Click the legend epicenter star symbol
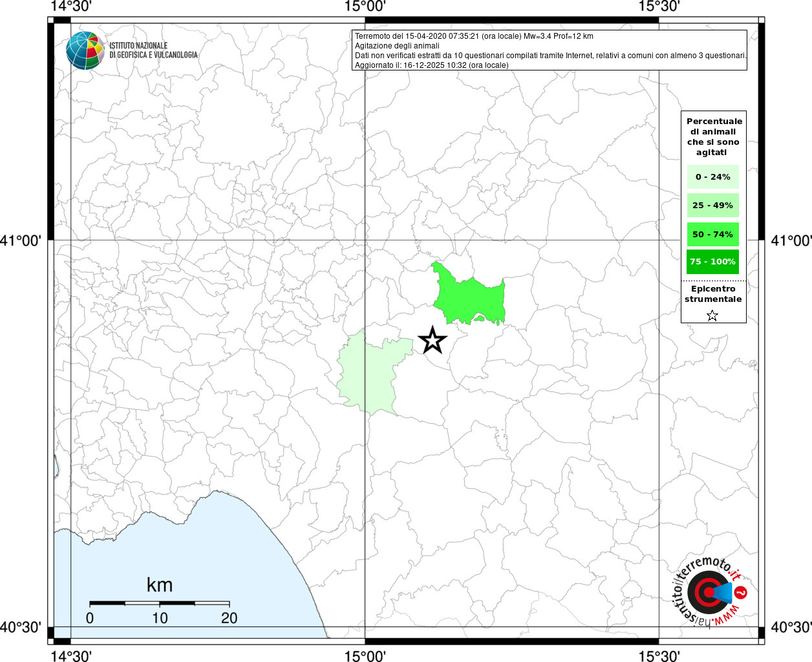812x662 pixels. (712, 315)
